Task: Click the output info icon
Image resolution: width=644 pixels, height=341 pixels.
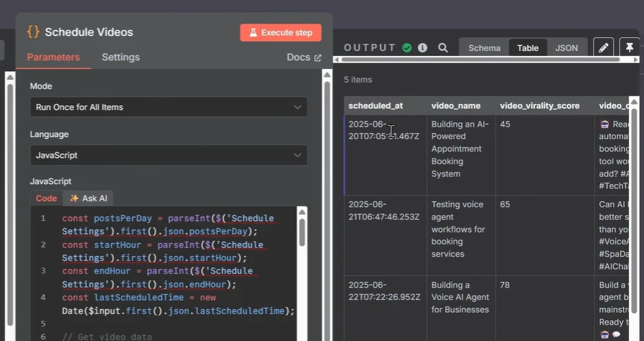Action: click(x=423, y=48)
